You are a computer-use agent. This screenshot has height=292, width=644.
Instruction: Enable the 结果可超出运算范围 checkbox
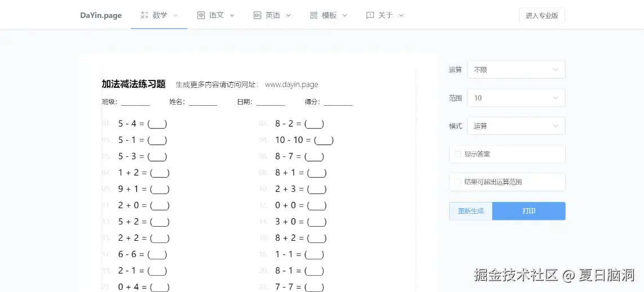(458, 182)
